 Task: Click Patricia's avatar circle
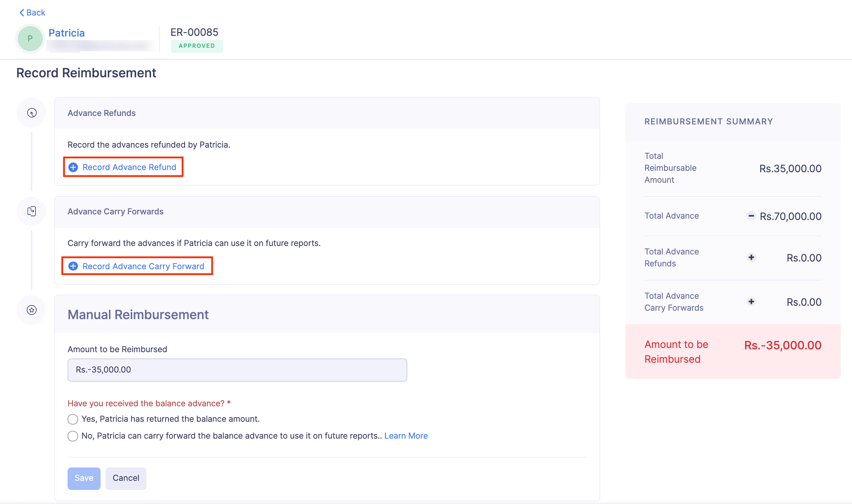[x=30, y=38]
